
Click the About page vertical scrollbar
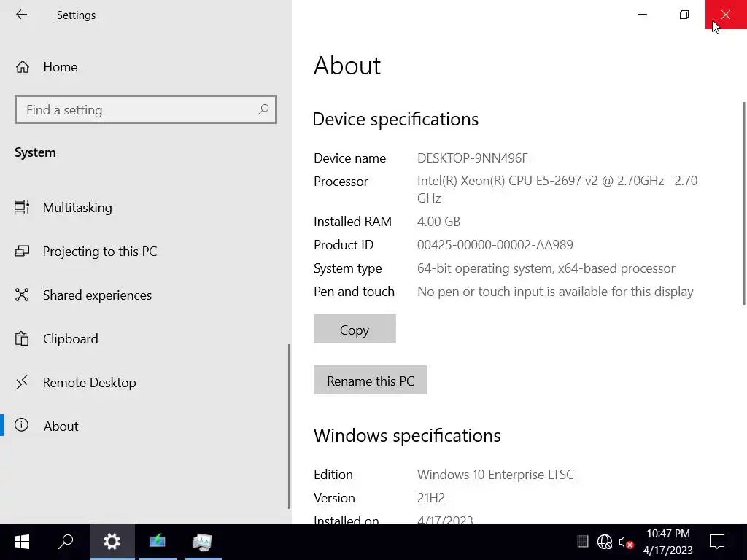pos(744,203)
